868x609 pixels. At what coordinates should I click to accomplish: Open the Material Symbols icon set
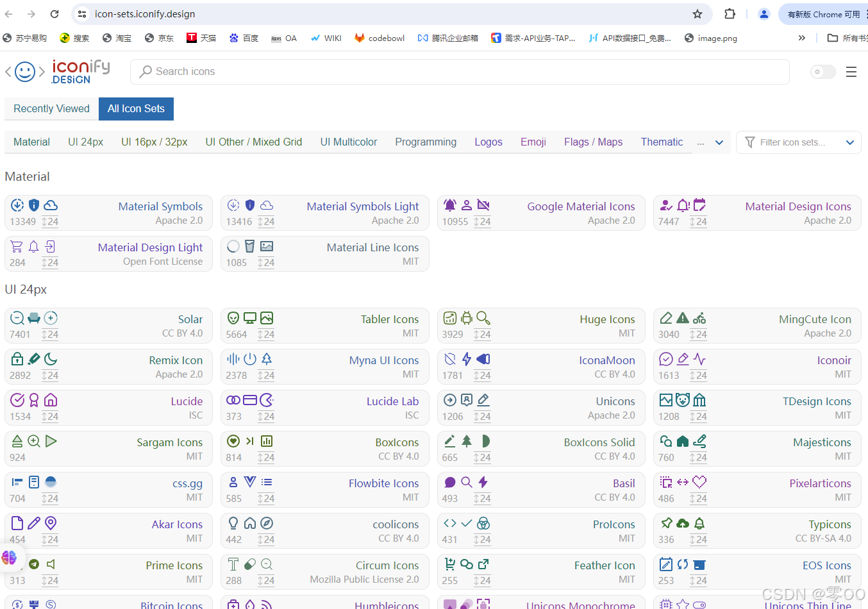[x=108, y=213]
